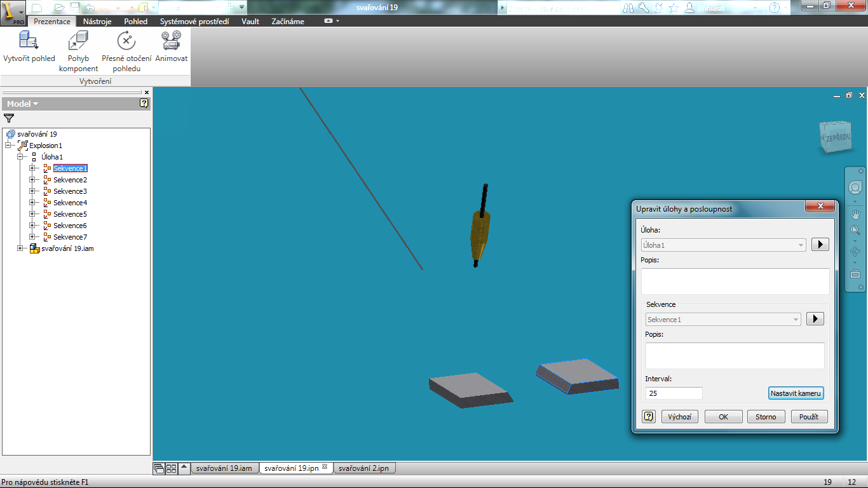
Task: Cancel the dialog with Storno
Action: 766,417
